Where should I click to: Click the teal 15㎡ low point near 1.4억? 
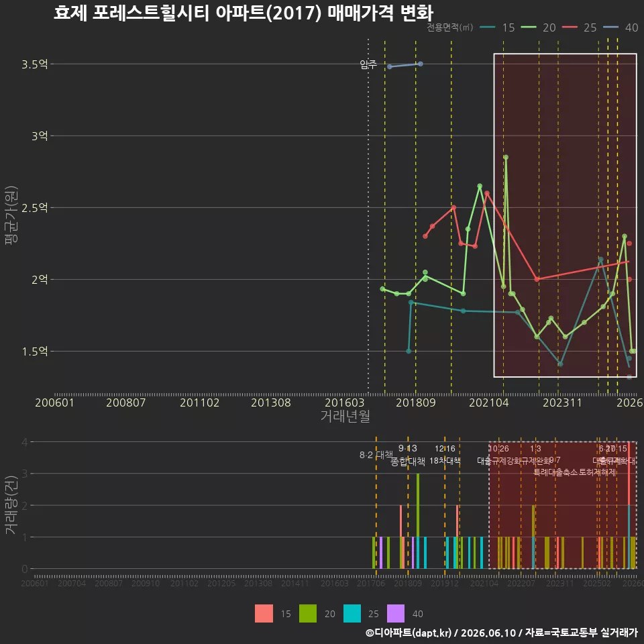(560, 364)
